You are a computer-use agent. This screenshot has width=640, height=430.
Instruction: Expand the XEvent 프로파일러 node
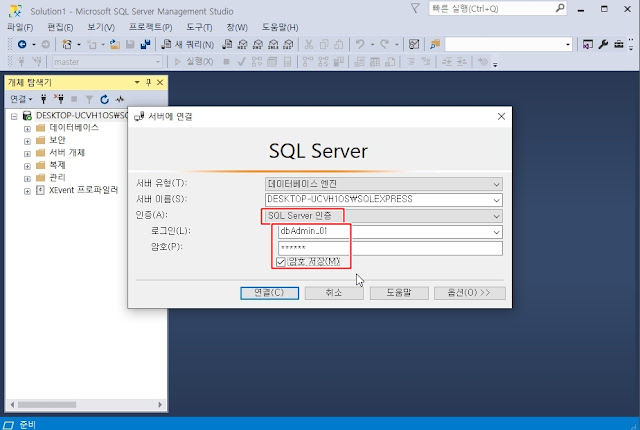click(x=27, y=191)
